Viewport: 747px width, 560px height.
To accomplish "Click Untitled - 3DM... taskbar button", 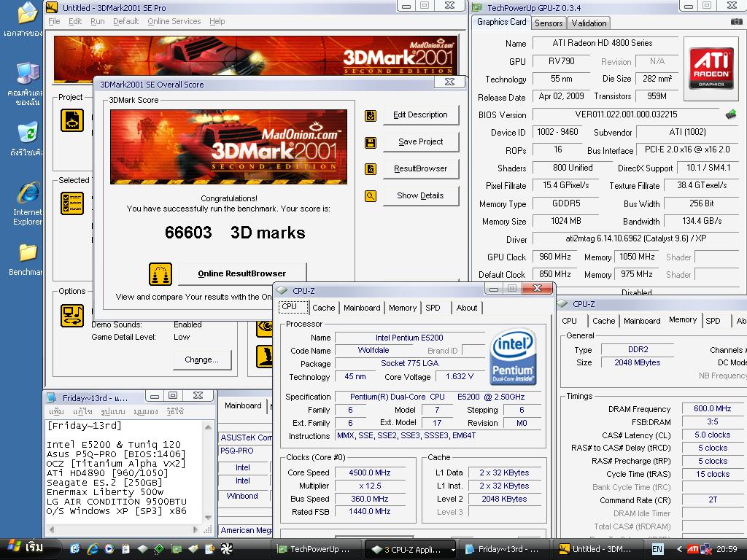I will 597,549.
